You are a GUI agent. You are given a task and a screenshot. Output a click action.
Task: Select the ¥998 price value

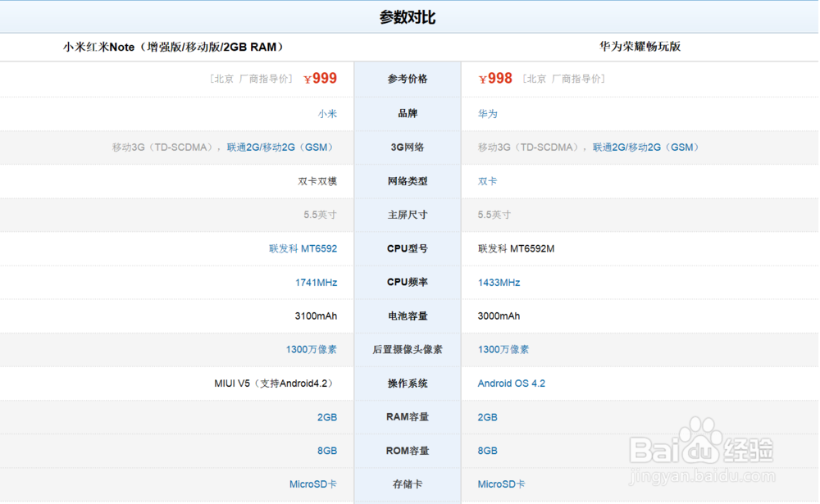tap(495, 79)
